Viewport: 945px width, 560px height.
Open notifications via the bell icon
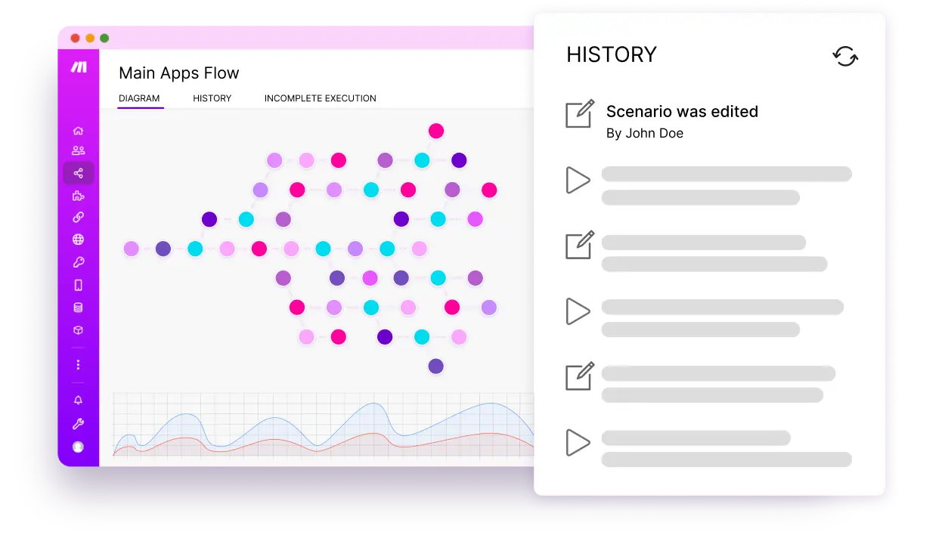point(78,399)
